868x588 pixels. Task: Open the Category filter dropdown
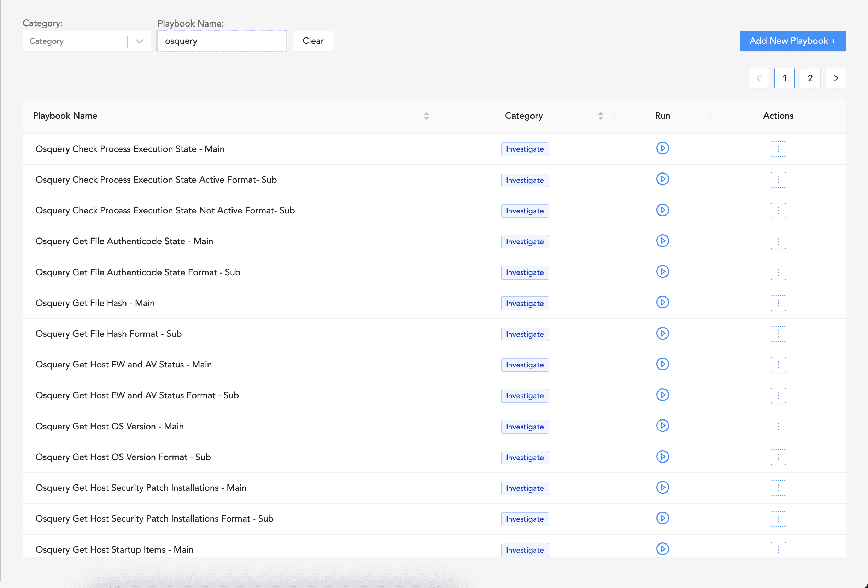[87, 41]
